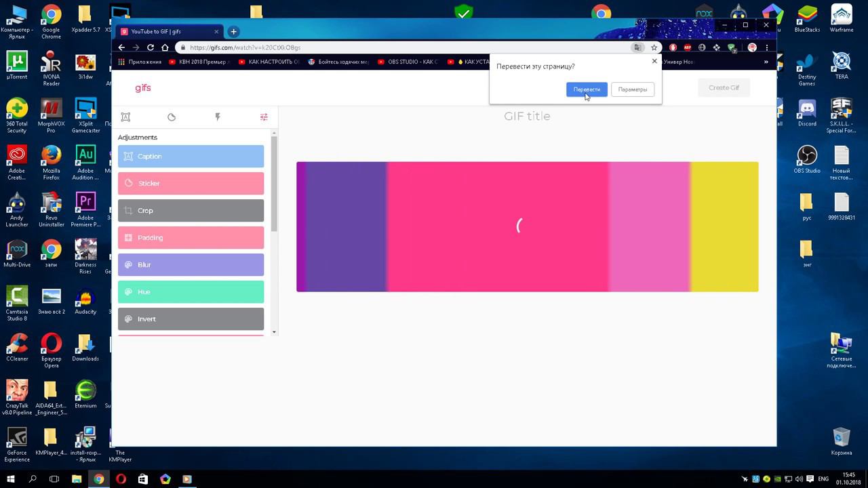Click the video preview area
The height and width of the screenshot is (488, 868).
[x=527, y=226]
